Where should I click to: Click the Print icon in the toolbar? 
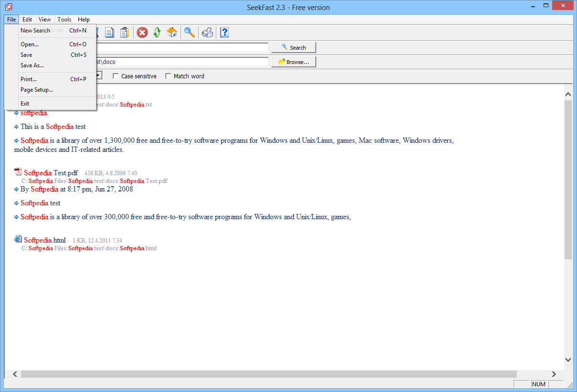click(x=207, y=32)
